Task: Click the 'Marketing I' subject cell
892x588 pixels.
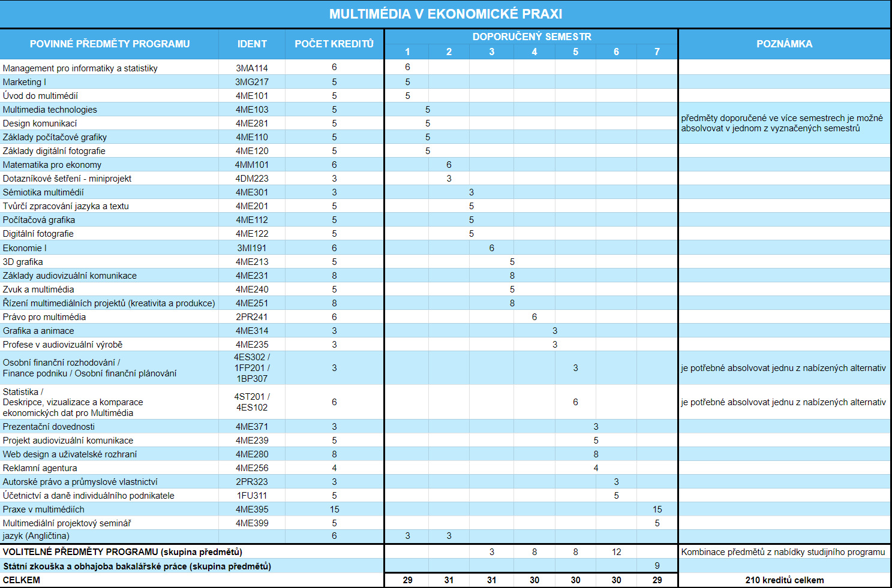Action: pos(25,82)
